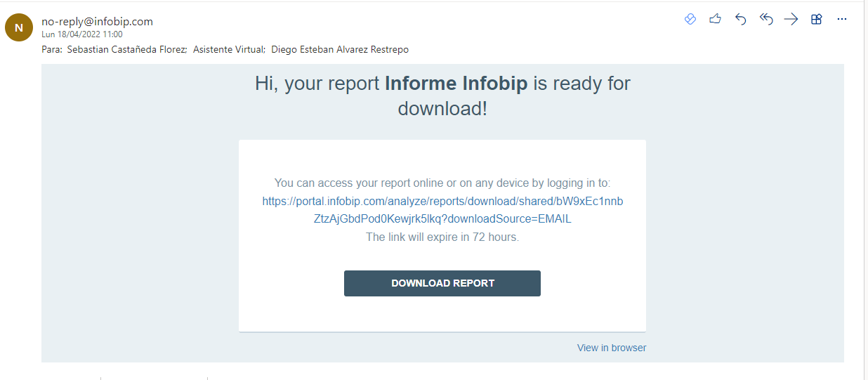Reply to the email
Screen dimensions: 868x380
[740, 20]
